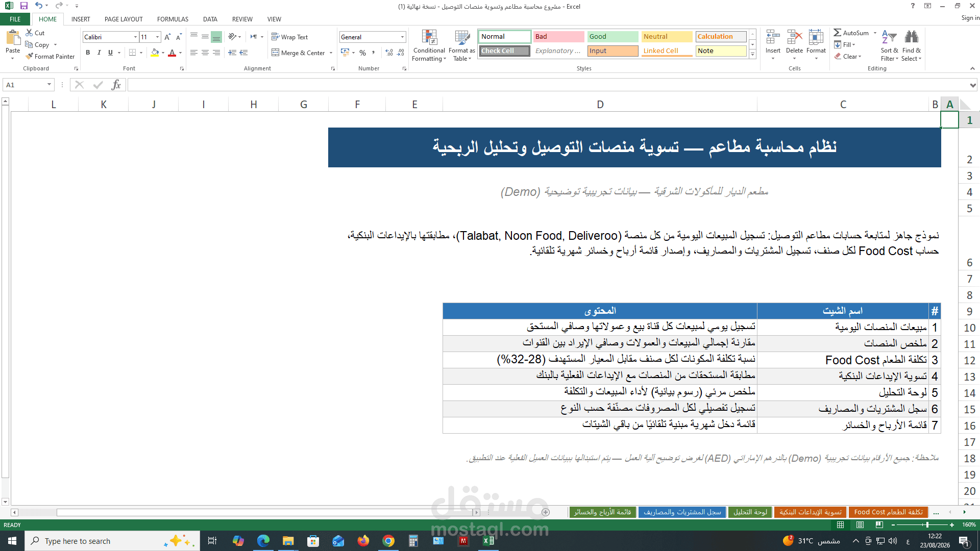Screen dimensions: 980x551
Task: Open the INSERT ribbon tab
Action: (x=81, y=19)
